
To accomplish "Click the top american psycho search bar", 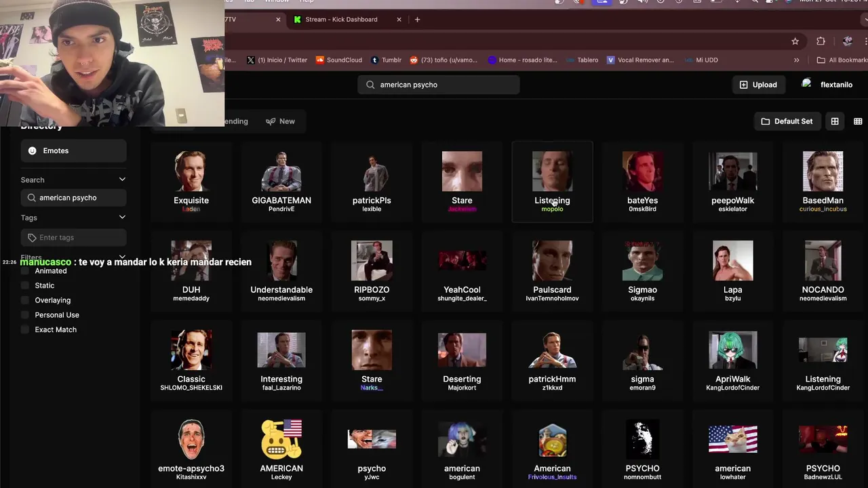I will (439, 85).
